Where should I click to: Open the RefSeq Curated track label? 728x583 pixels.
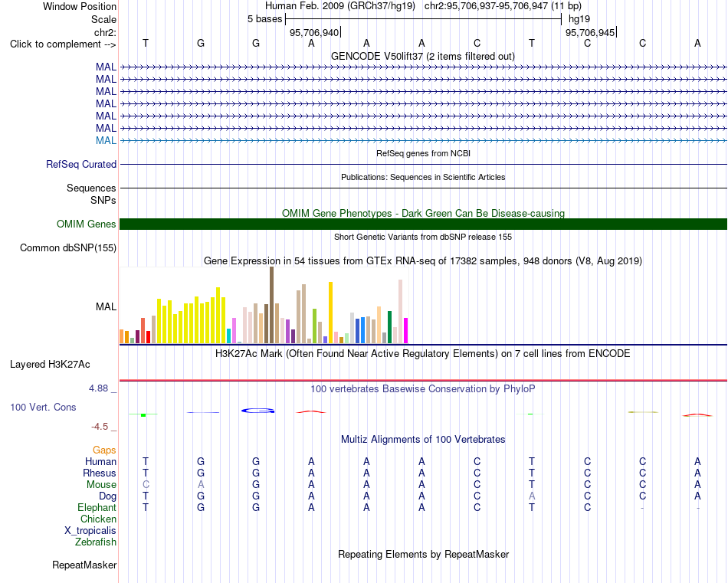(x=81, y=164)
